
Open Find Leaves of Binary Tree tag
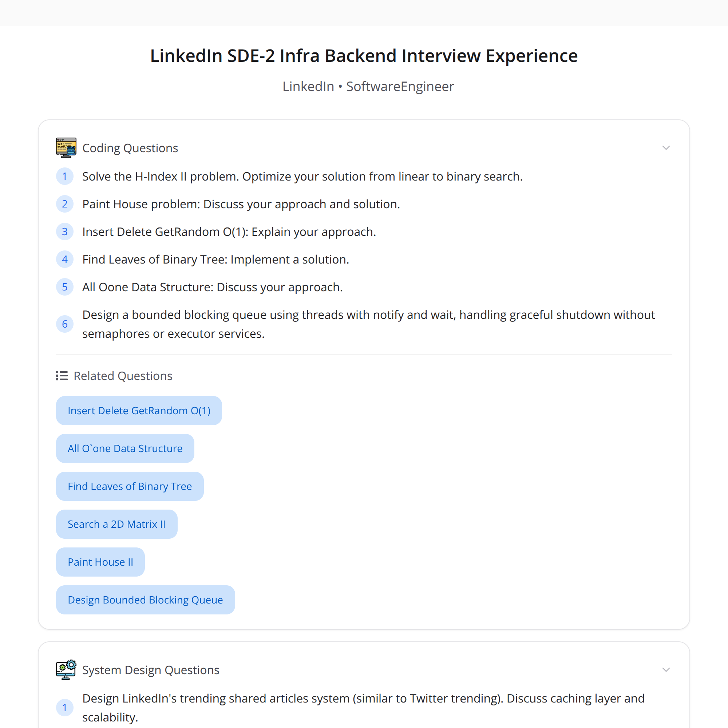click(x=130, y=486)
